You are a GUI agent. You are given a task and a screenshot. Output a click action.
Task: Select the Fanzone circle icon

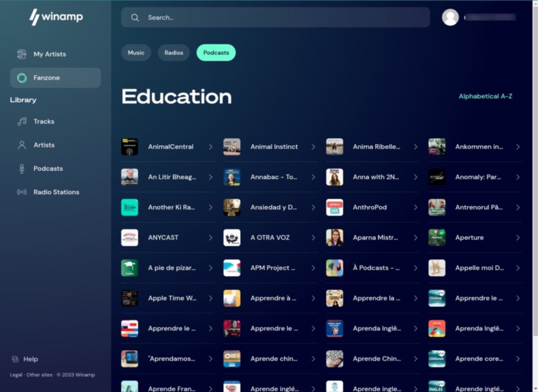[22, 78]
